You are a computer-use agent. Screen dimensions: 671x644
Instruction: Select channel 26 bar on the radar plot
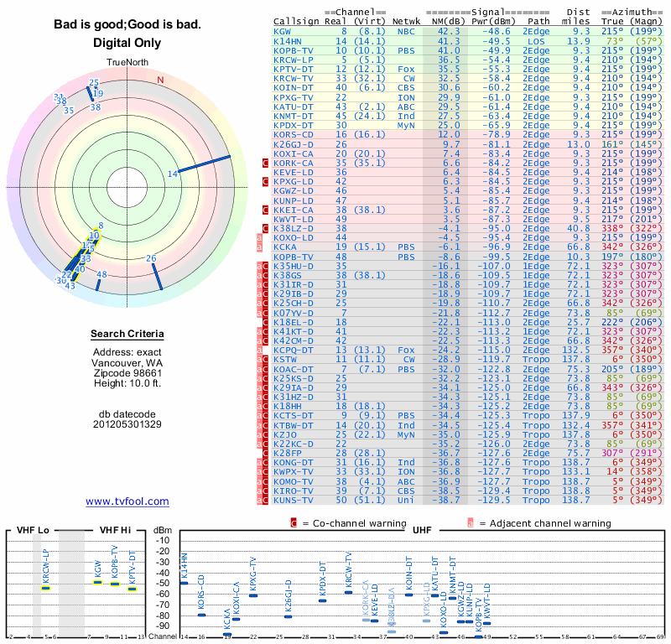coord(157,277)
